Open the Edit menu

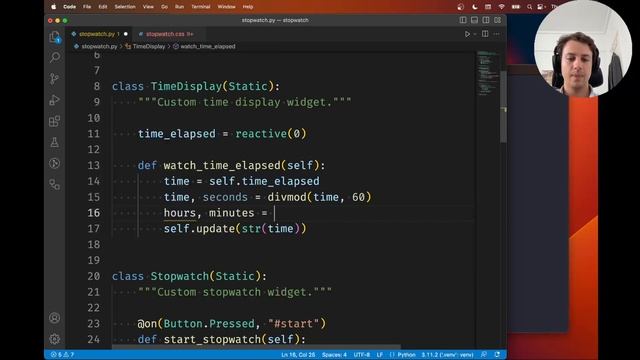(x=103, y=7)
